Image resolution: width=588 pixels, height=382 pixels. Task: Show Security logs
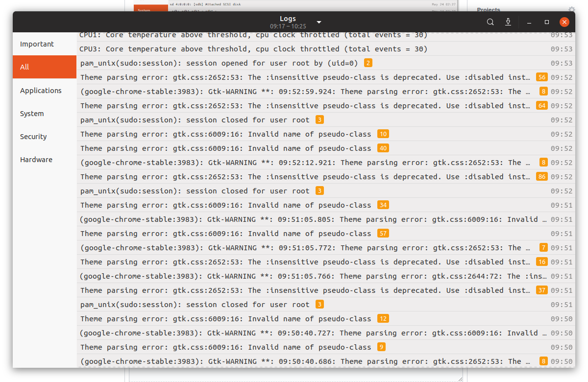[45, 137]
